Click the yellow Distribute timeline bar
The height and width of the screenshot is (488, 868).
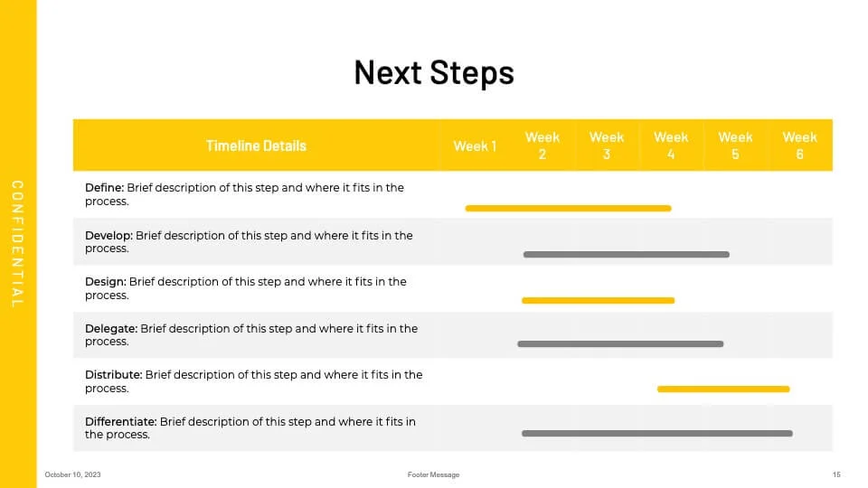(x=723, y=389)
